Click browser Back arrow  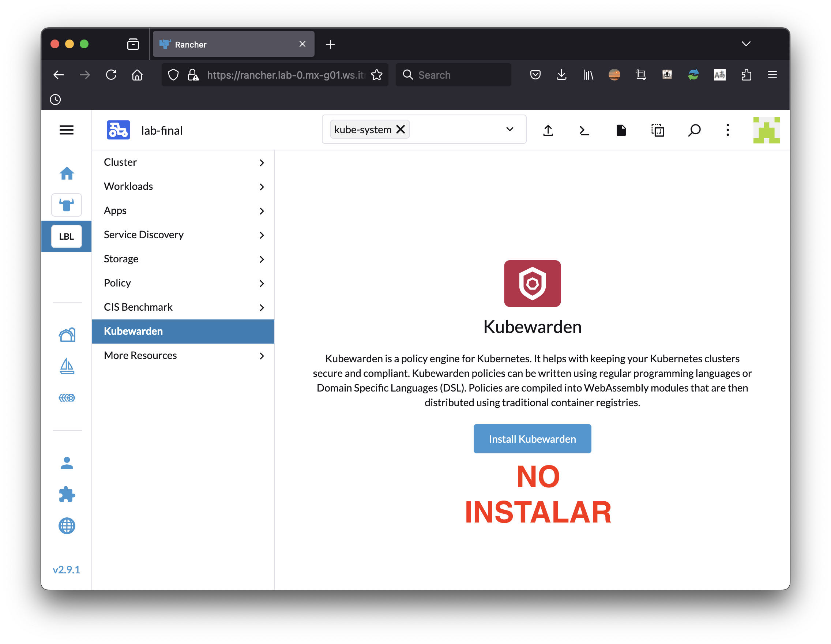(x=58, y=75)
